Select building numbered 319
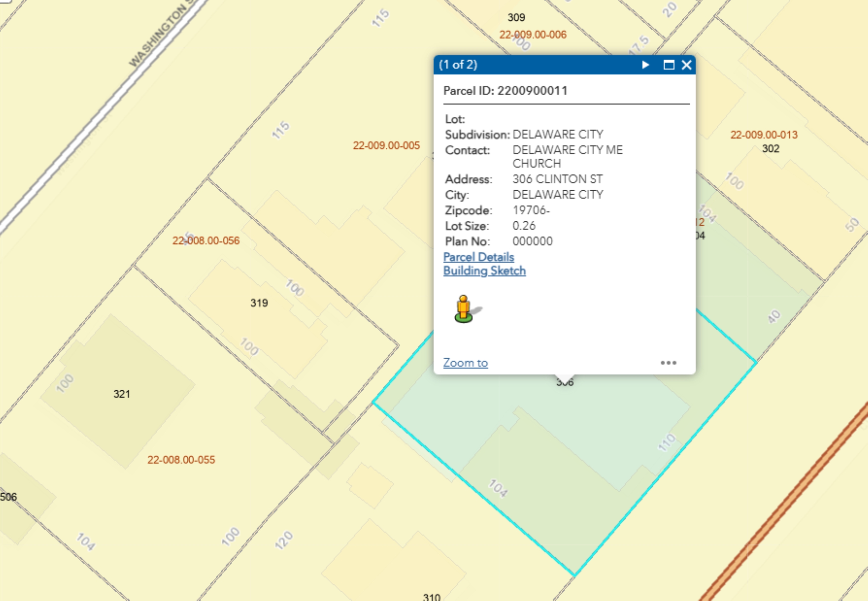868x601 pixels. tap(259, 303)
